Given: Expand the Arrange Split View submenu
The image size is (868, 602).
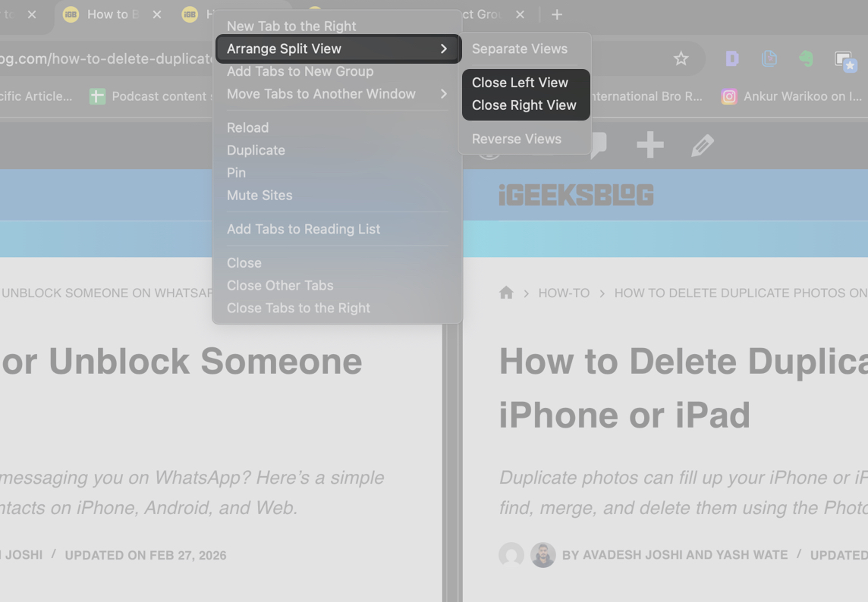Looking at the screenshot, I should 338,49.
